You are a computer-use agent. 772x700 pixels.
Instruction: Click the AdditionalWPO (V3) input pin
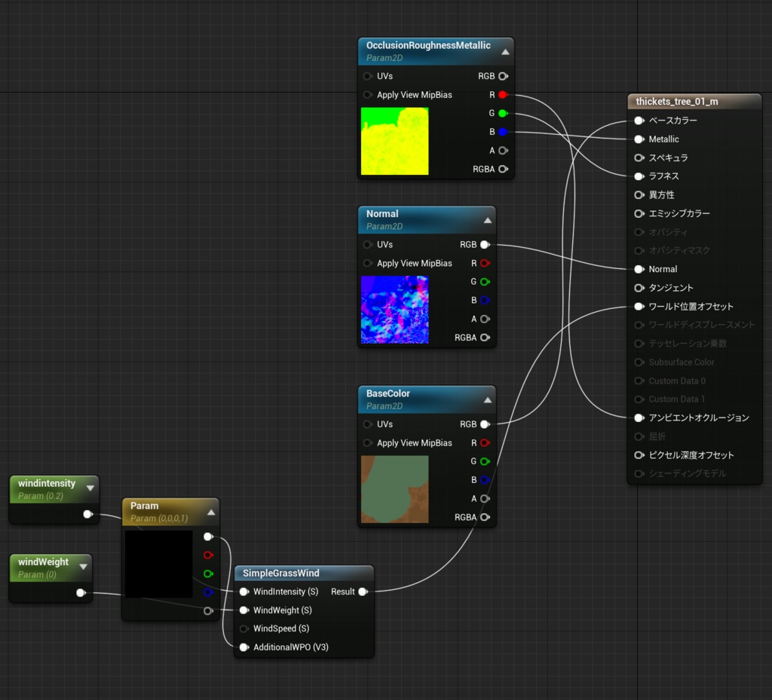(244, 647)
